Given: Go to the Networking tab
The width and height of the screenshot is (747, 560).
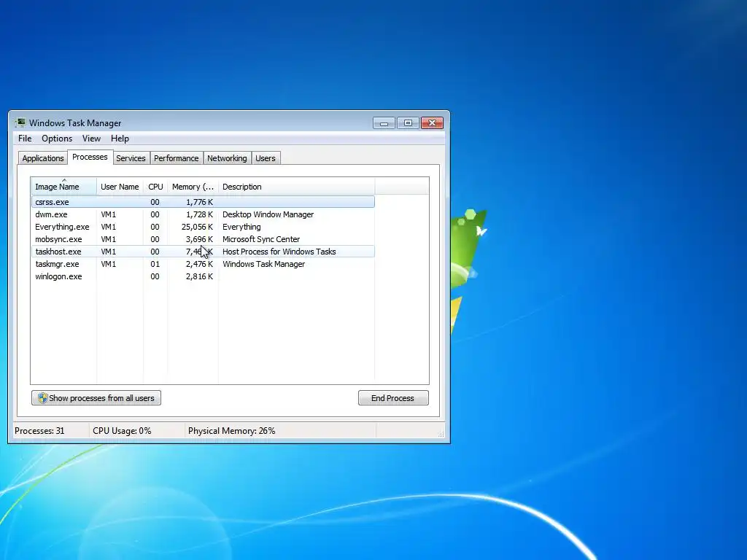Looking at the screenshot, I should pos(227,158).
